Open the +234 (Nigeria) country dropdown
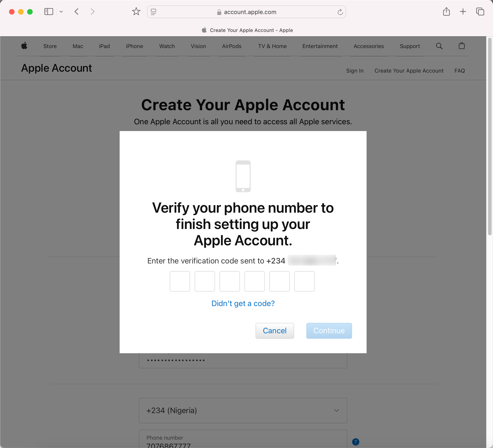This screenshot has height=448, width=493. tap(243, 411)
